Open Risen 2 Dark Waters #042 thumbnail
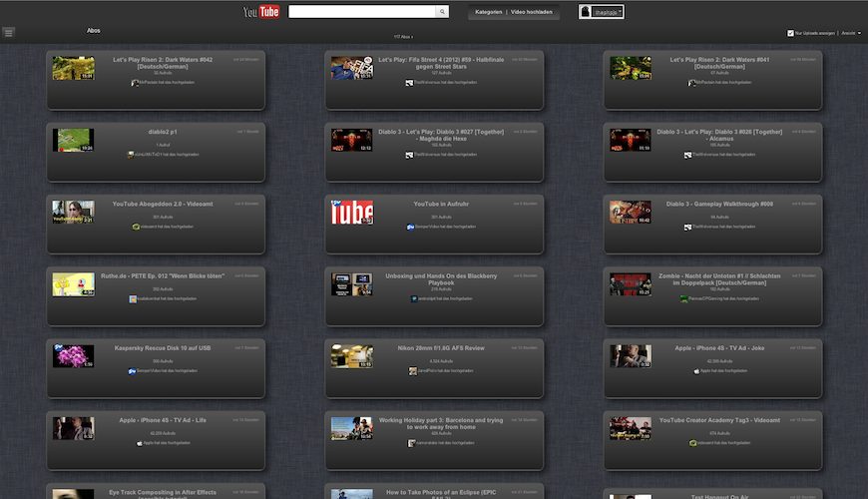 [73, 68]
